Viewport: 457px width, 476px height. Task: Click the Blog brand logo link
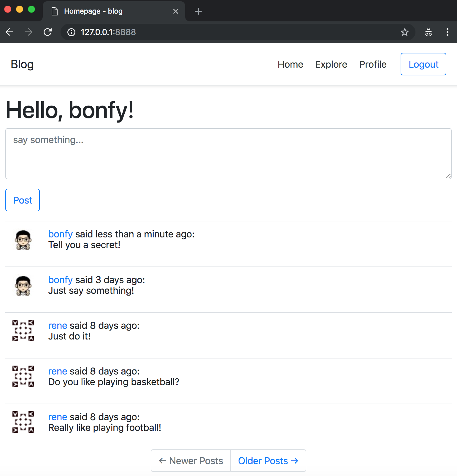click(x=22, y=64)
